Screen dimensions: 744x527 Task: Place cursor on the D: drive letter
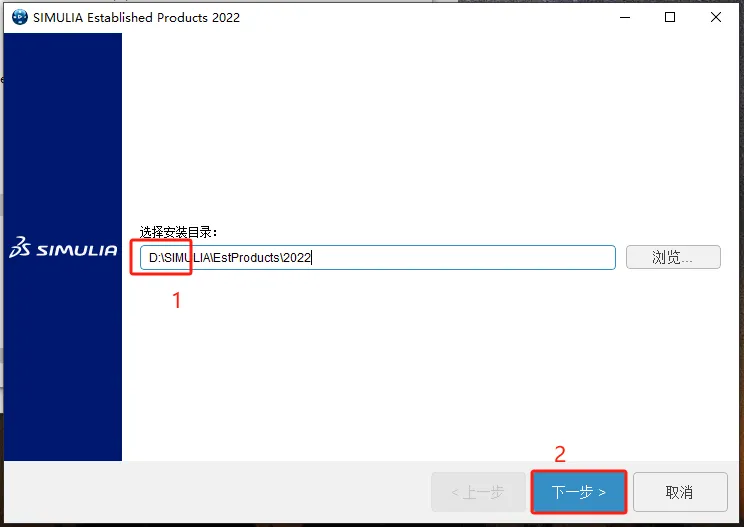[x=154, y=258]
